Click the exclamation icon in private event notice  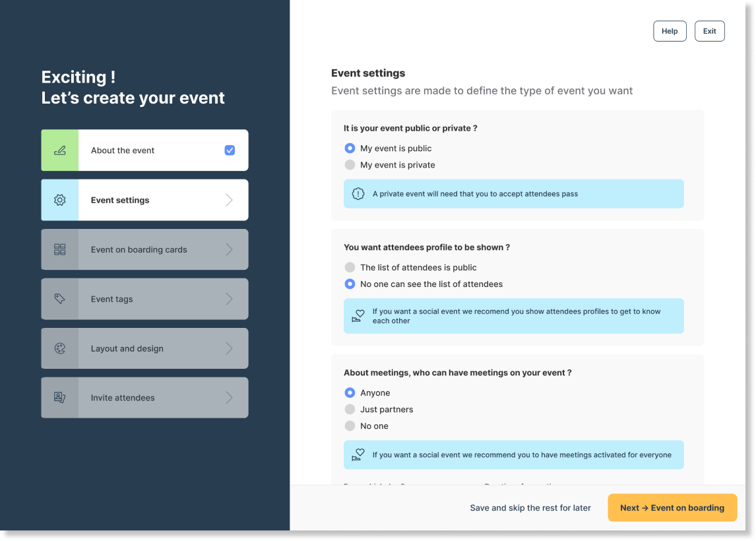pyautogui.click(x=358, y=194)
